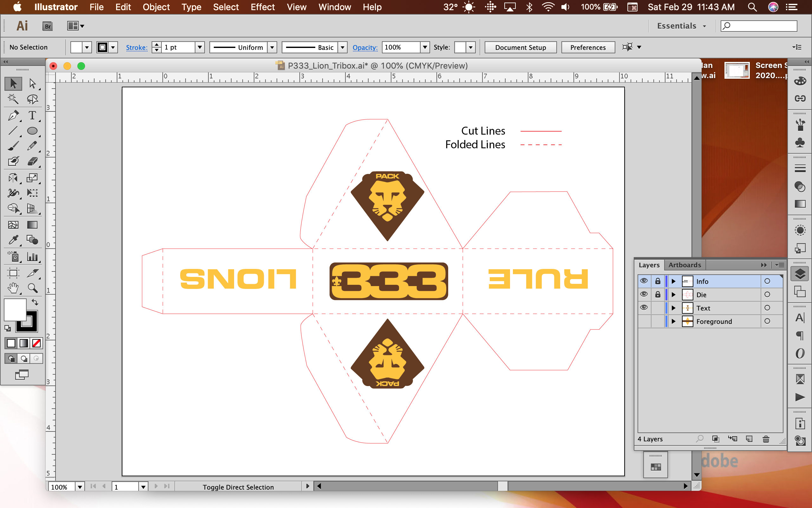
Task: Select the Ellipse tool
Action: tap(32, 131)
